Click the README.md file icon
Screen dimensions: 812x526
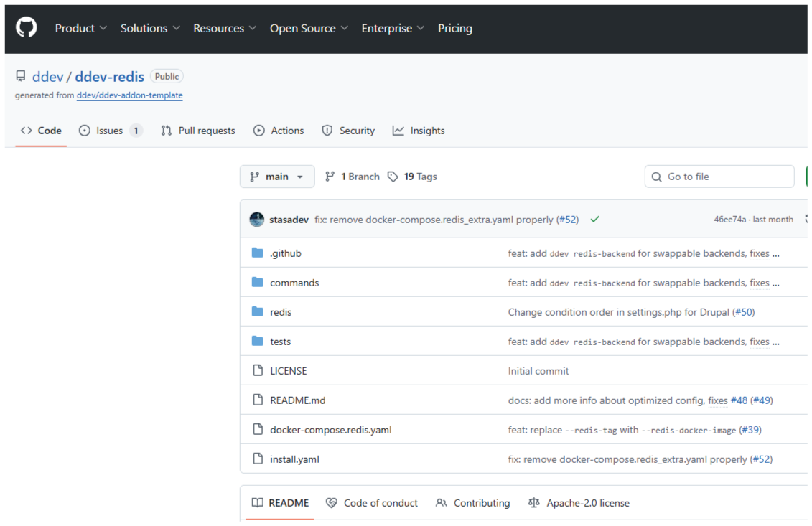click(258, 400)
